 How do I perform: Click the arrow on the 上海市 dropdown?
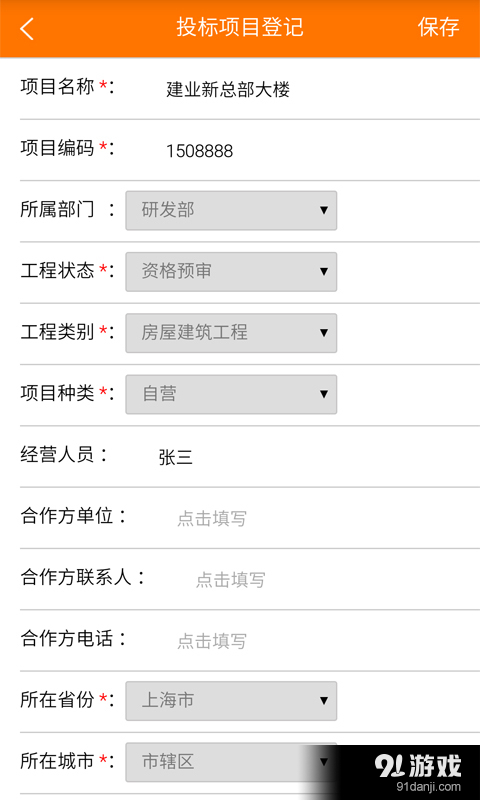[x=323, y=701]
